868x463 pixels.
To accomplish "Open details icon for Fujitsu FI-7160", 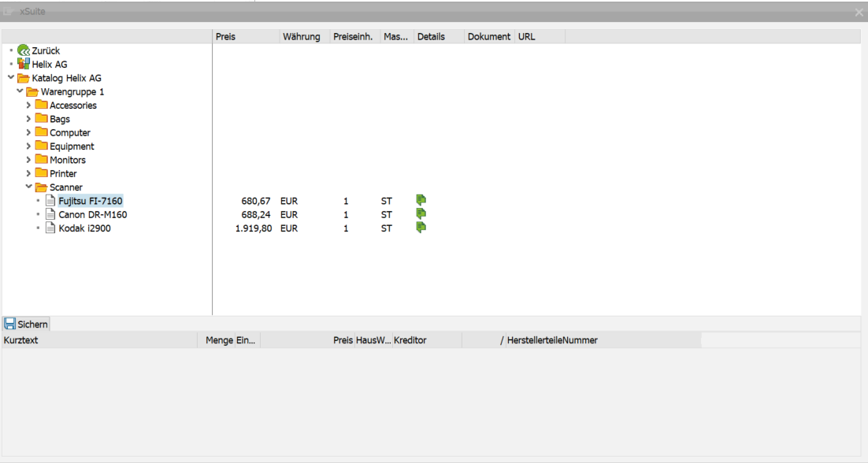I will coord(421,201).
